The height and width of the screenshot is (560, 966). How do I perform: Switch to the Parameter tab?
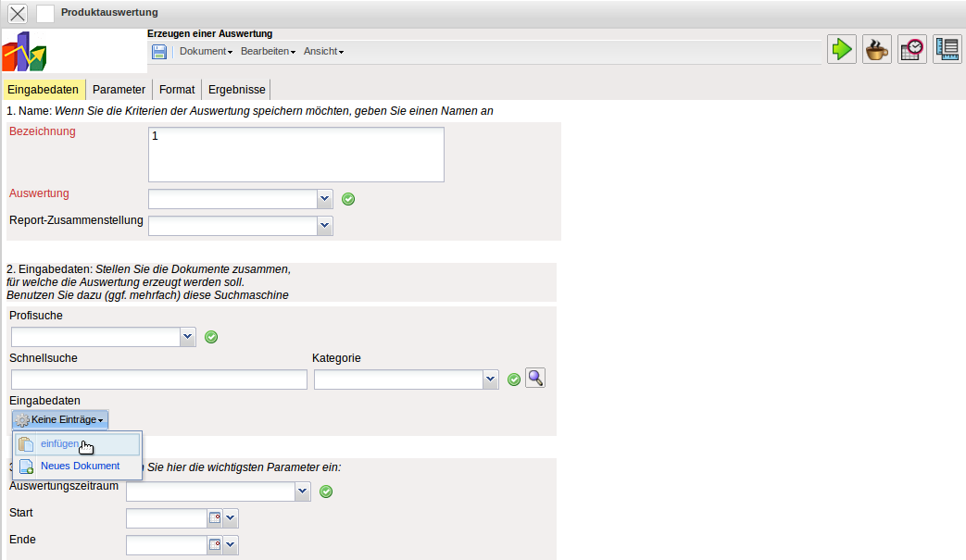coord(119,89)
